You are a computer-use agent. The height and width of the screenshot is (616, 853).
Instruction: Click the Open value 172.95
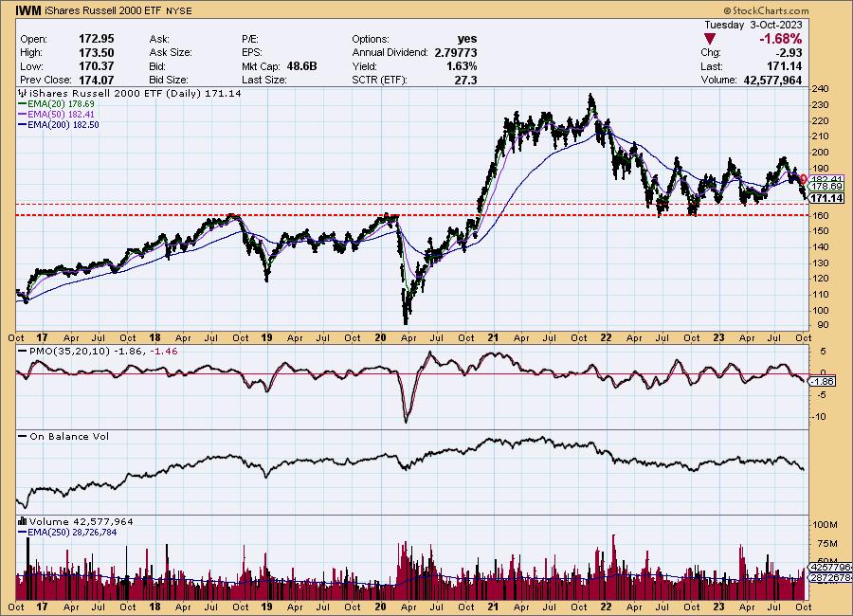(x=97, y=39)
